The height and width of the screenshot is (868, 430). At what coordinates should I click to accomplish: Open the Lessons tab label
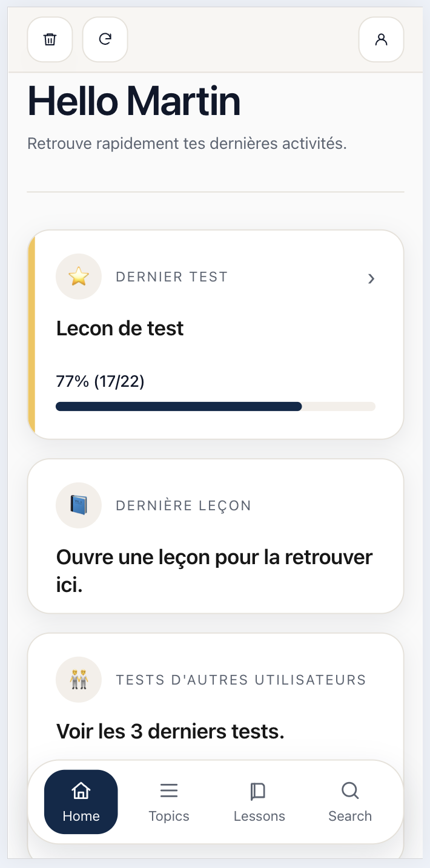click(259, 816)
